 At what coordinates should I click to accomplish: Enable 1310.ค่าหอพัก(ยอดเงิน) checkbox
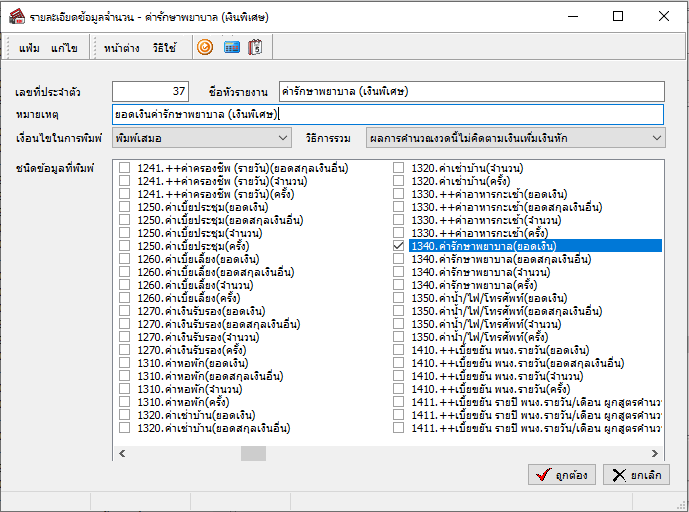click(125, 363)
